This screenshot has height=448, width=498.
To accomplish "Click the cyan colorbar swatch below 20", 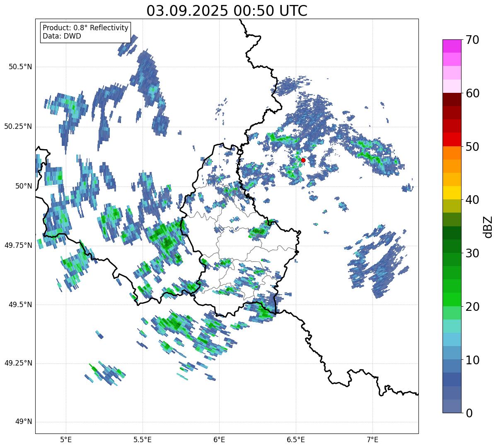I will coord(452,326).
